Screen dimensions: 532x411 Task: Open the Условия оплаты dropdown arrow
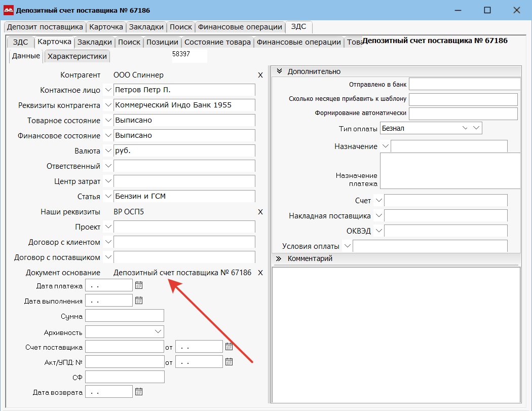tap(348, 246)
